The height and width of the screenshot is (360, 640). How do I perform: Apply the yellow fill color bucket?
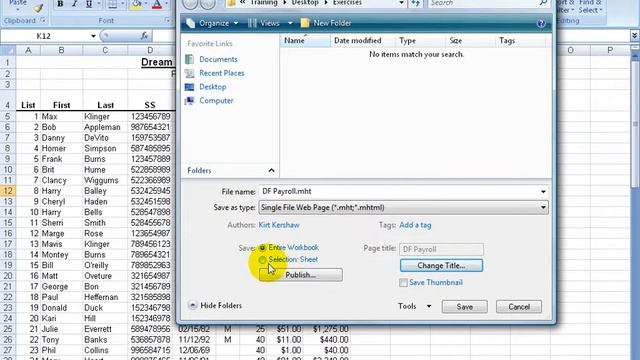pyautogui.click(x=136, y=4)
